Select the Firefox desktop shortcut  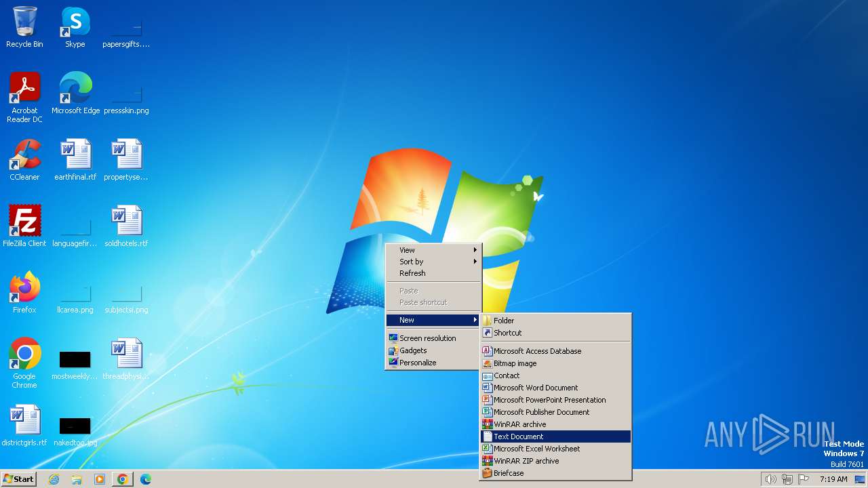(24, 292)
